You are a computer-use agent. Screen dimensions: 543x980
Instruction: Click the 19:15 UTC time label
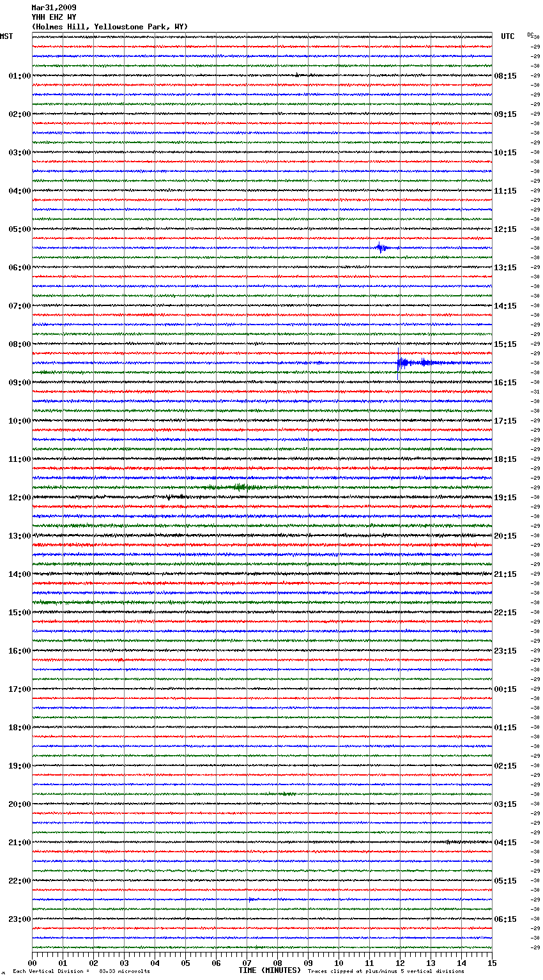pyautogui.click(x=505, y=498)
